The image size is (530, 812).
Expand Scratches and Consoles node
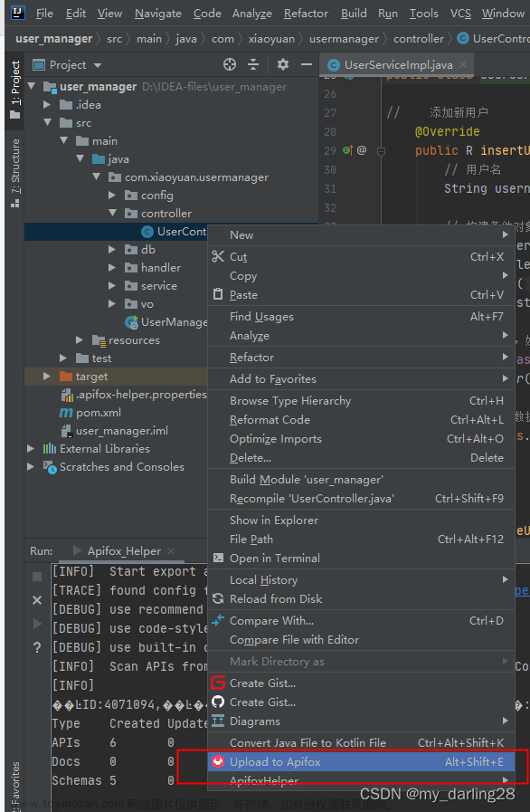tap(31, 466)
